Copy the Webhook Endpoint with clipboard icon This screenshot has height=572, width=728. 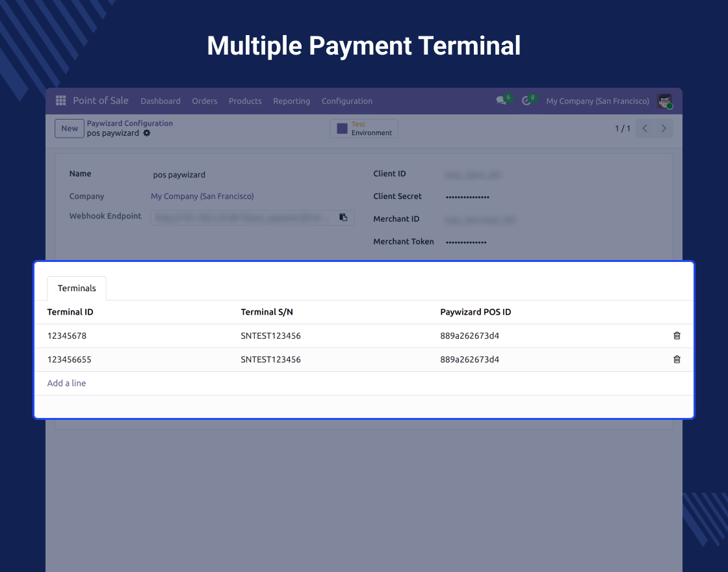tap(343, 217)
